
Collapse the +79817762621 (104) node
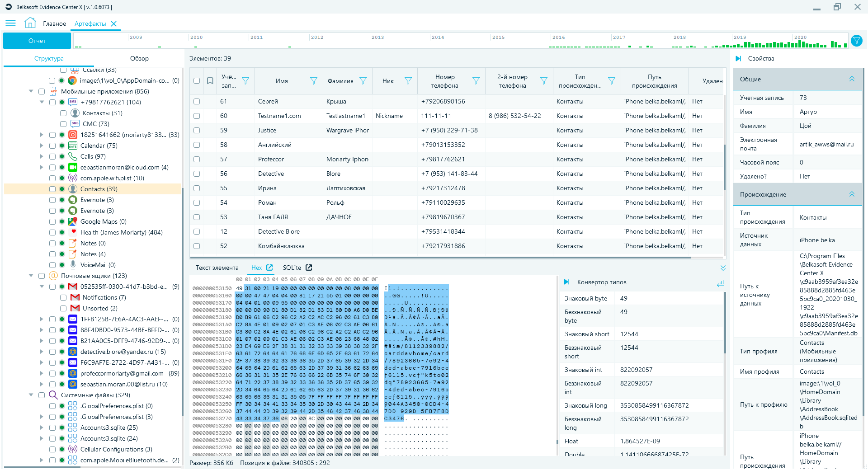(42, 102)
